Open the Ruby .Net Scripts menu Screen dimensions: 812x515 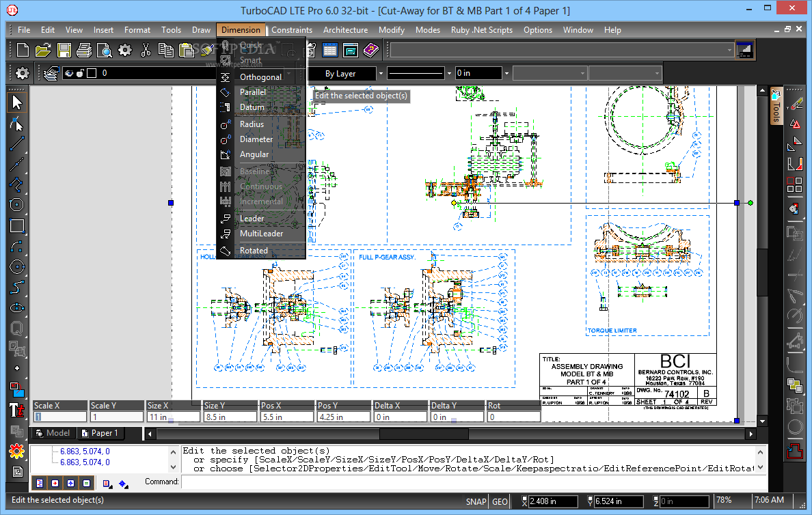(482, 30)
